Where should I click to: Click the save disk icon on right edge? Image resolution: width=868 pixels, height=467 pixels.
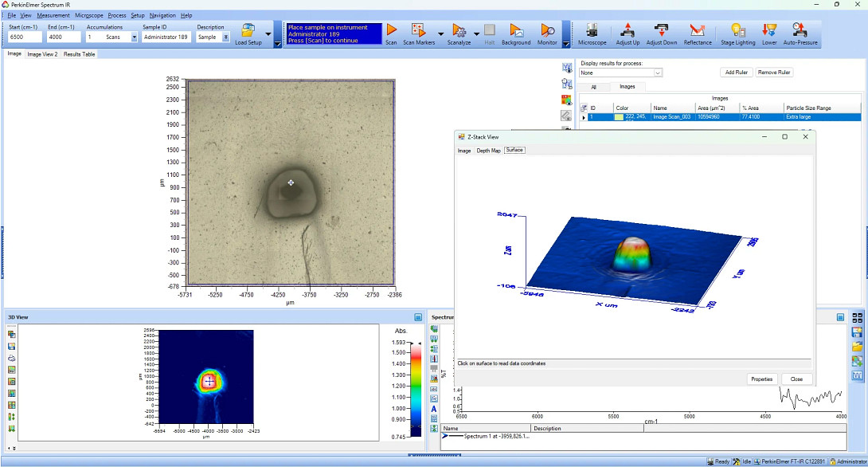pos(858,332)
